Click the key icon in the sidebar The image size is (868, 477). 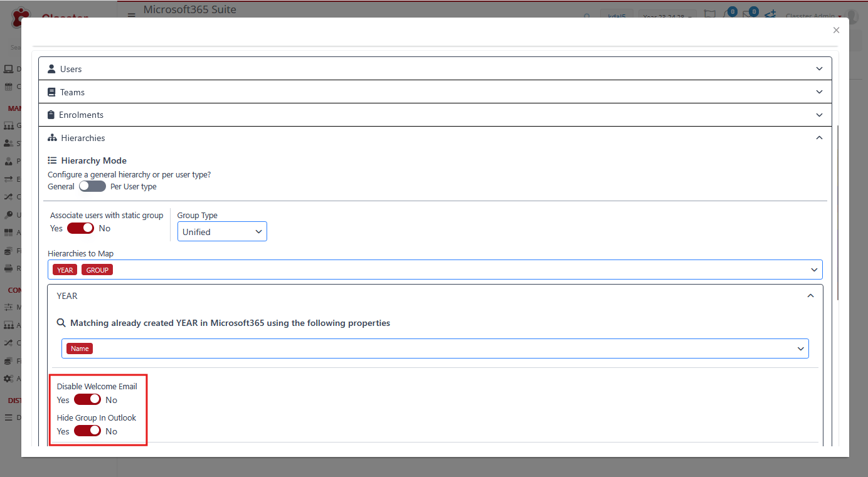[x=9, y=215]
